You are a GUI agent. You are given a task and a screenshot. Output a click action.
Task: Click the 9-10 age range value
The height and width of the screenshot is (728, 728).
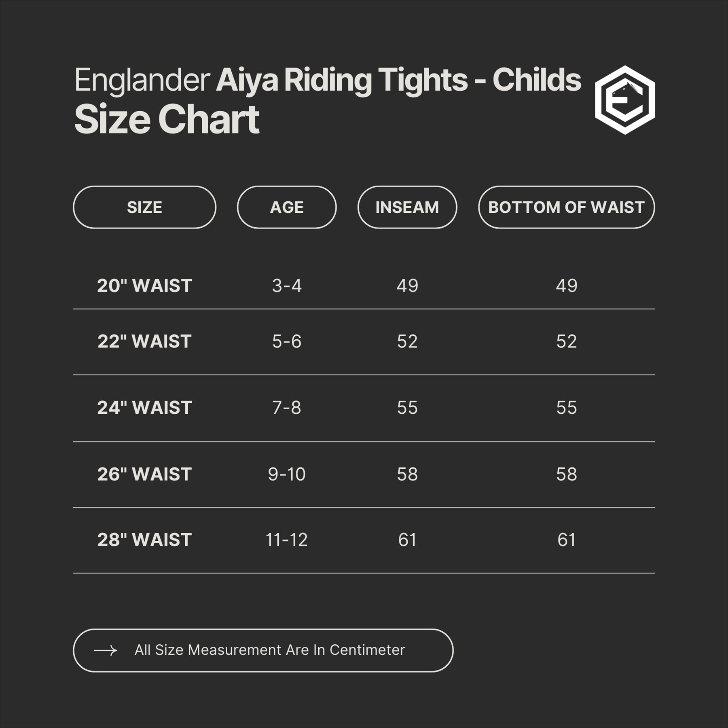click(x=287, y=474)
